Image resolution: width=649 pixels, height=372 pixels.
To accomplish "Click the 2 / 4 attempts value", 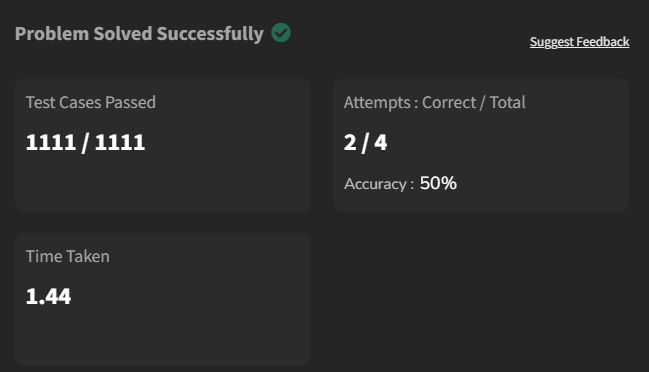I will [x=365, y=143].
